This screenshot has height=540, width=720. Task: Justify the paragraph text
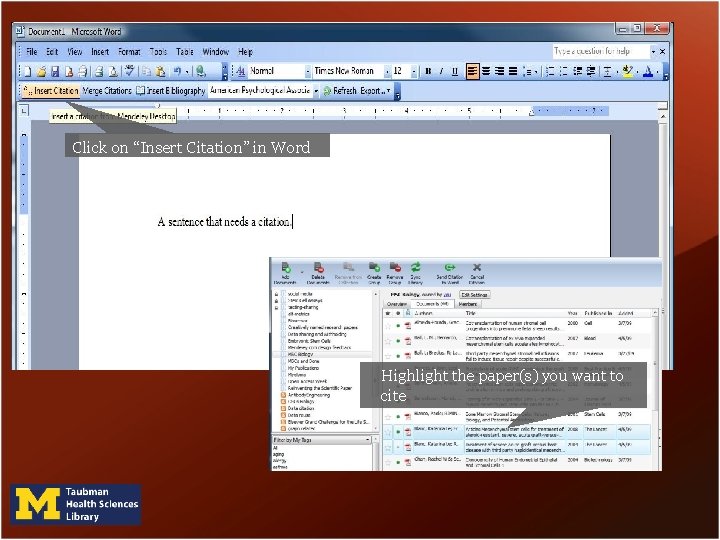click(513, 71)
